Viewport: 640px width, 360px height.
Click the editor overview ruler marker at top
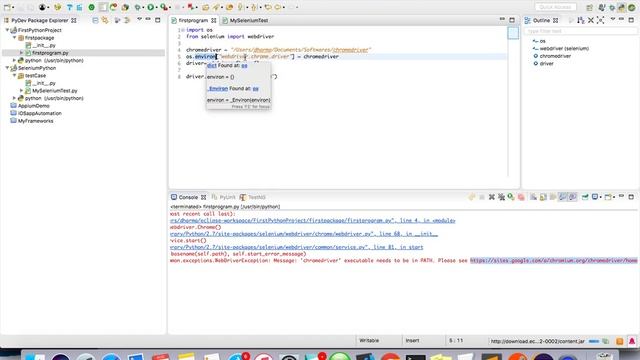513,33
